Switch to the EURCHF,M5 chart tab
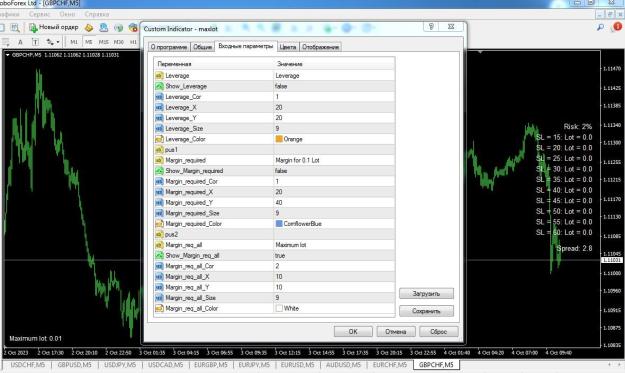 pos(389,365)
